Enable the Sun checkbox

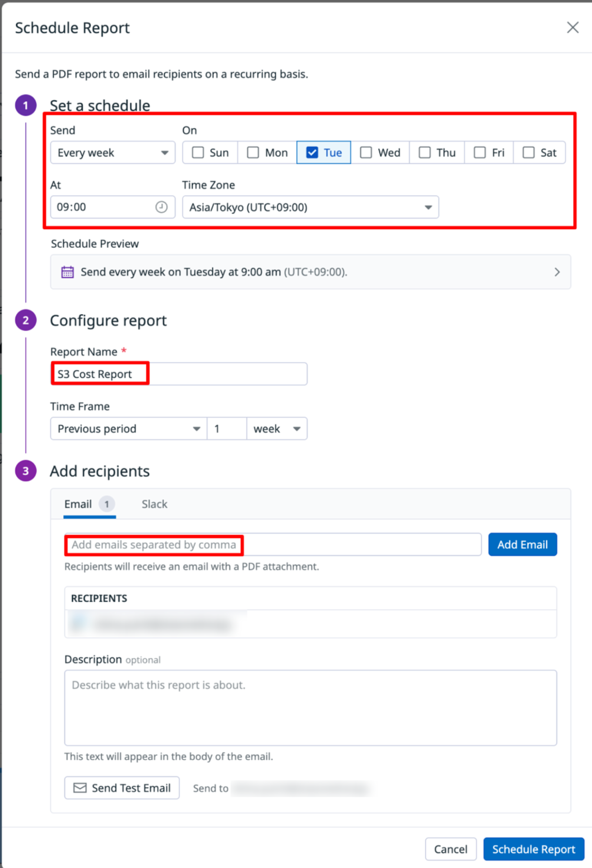coord(198,153)
